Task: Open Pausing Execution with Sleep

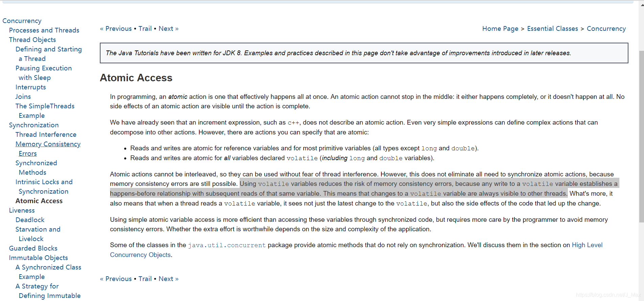Action: [x=43, y=73]
